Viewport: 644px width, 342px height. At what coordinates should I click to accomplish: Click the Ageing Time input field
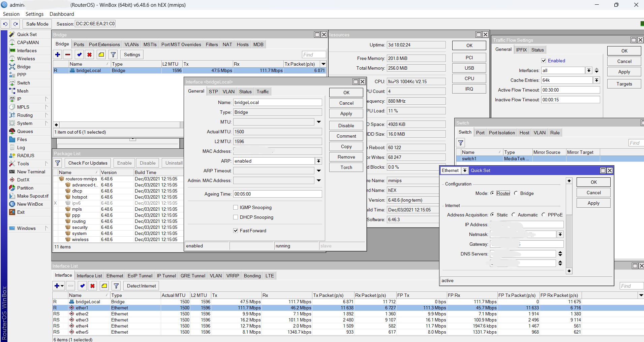point(277,194)
